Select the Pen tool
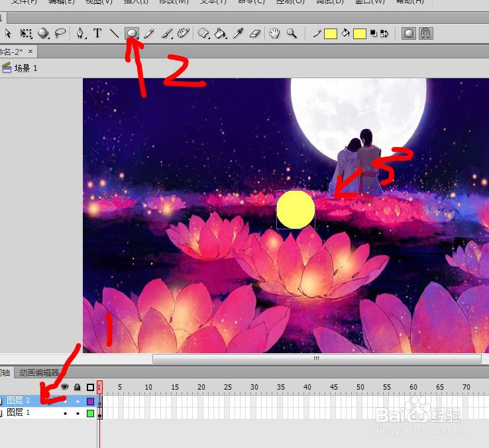This screenshot has width=489, height=448. pos(80,33)
